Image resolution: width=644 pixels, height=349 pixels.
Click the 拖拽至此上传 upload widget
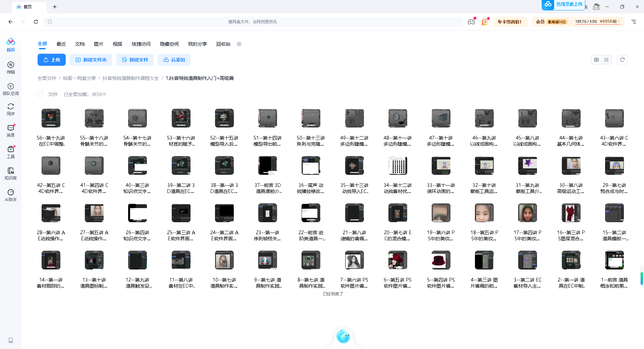click(563, 5)
